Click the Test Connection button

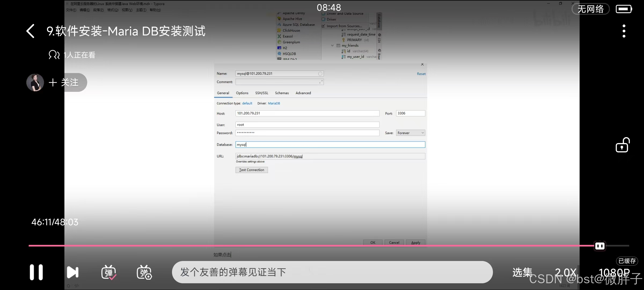[x=251, y=170]
